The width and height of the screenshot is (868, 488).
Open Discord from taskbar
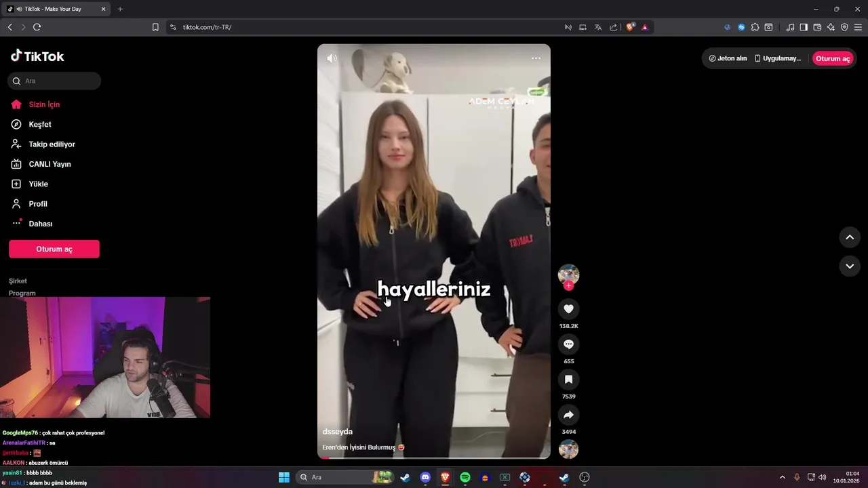click(425, 477)
